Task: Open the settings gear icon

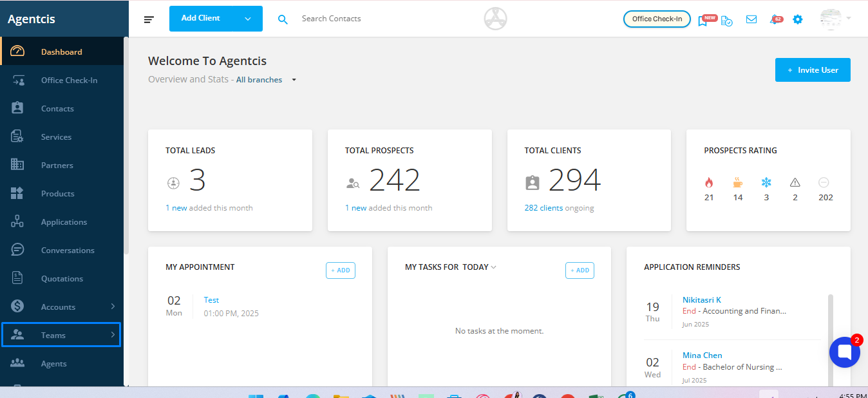Action: (x=798, y=19)
